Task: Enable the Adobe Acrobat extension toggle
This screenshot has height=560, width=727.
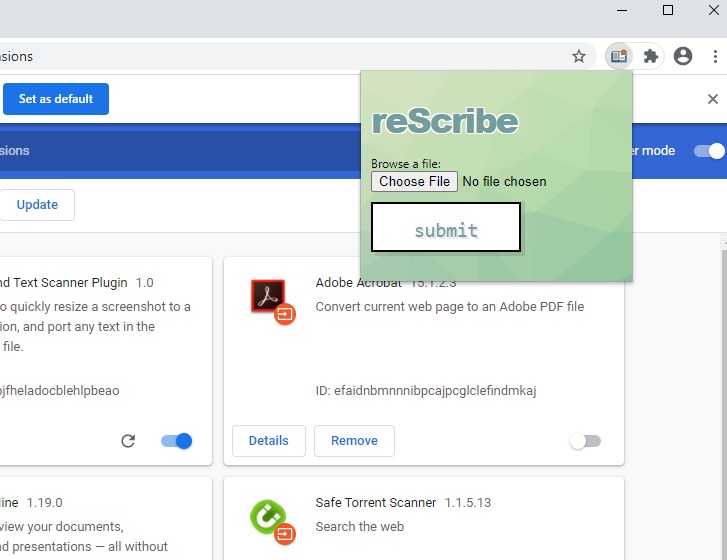Action: (585, 441)
